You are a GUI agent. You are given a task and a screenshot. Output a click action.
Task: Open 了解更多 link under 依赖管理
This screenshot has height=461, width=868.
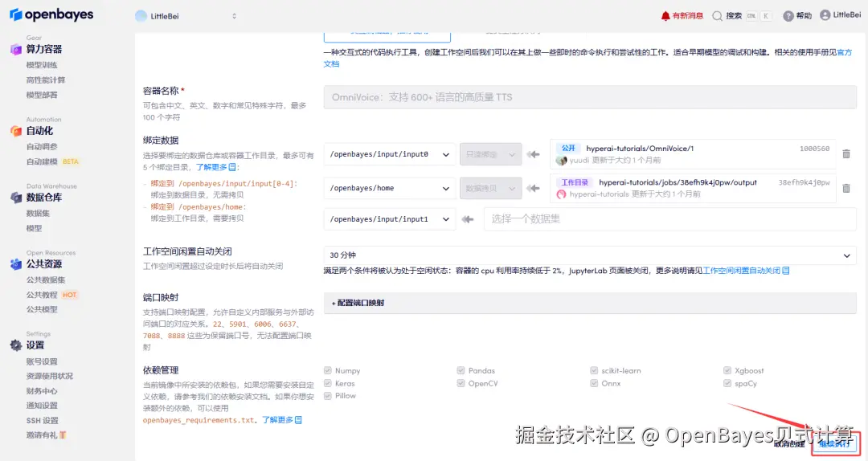tap(282, 420)
